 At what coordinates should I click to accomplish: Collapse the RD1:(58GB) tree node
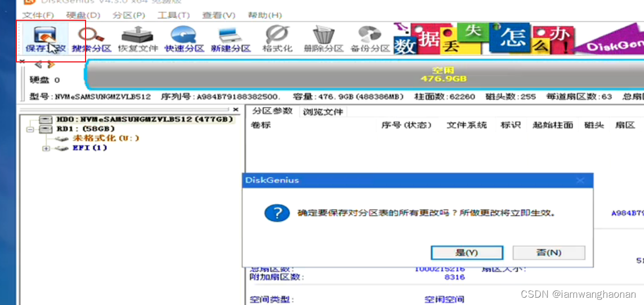[x=30, y=129]
